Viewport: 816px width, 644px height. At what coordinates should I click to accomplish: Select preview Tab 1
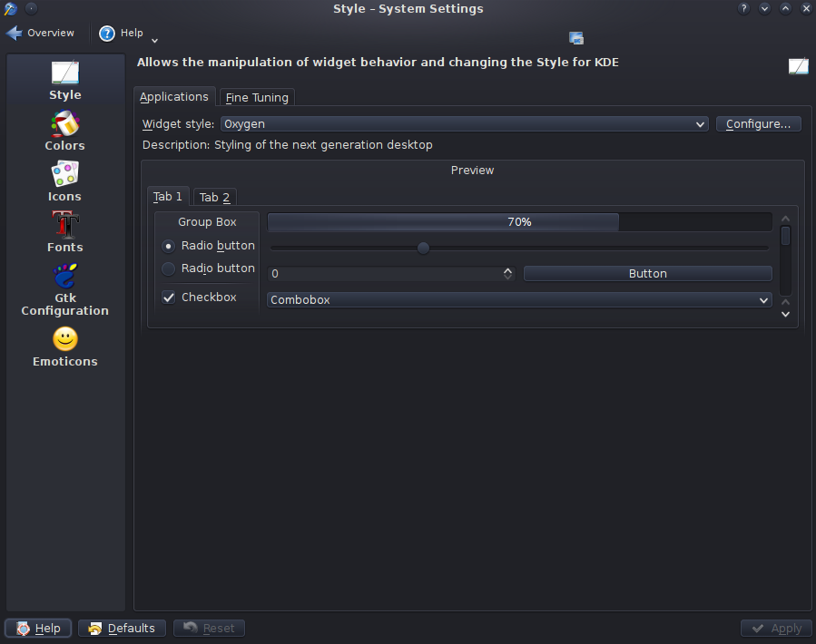pyautogui.click(x=168, y=197)
